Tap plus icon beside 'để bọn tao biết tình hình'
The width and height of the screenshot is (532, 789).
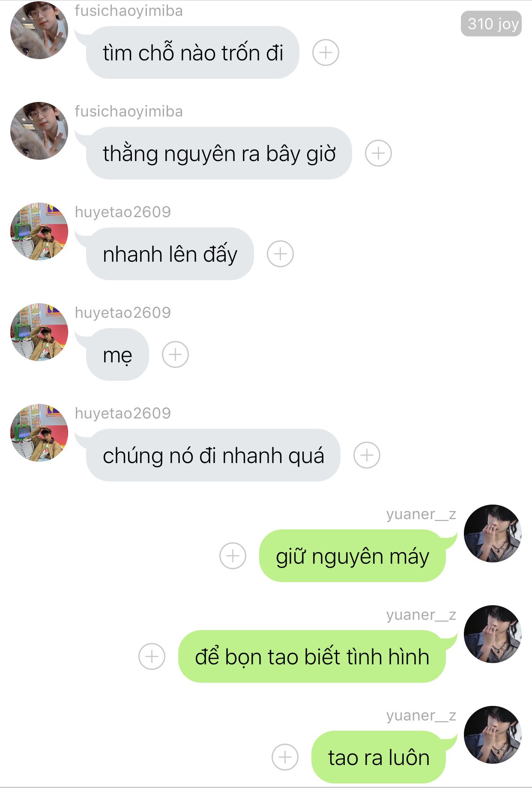pyautogui.click(x=152, y=657)
